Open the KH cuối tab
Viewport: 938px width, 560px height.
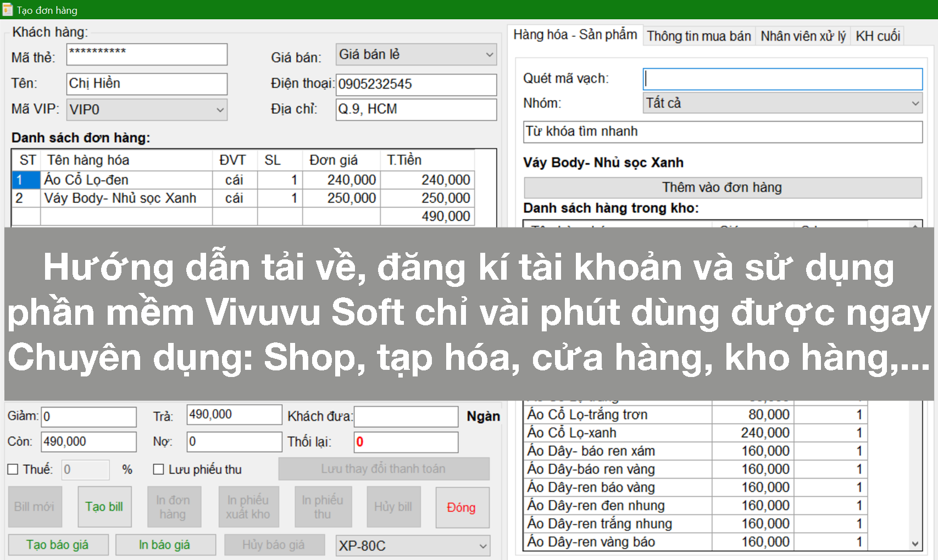[878, 35]
